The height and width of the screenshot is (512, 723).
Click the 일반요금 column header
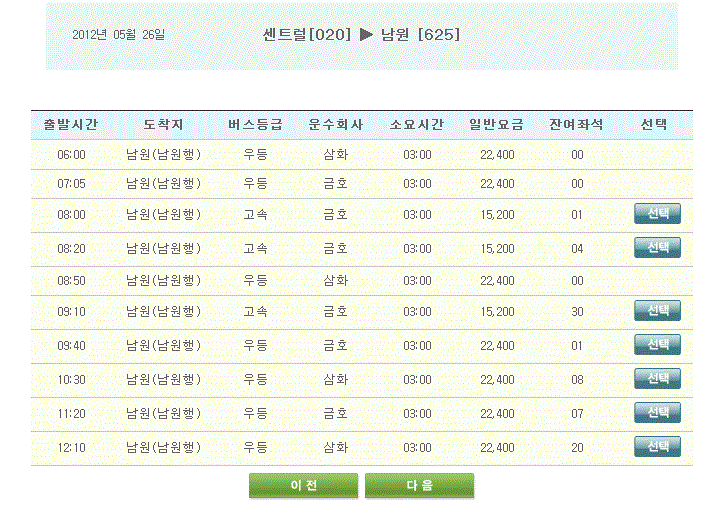[497, 125]
